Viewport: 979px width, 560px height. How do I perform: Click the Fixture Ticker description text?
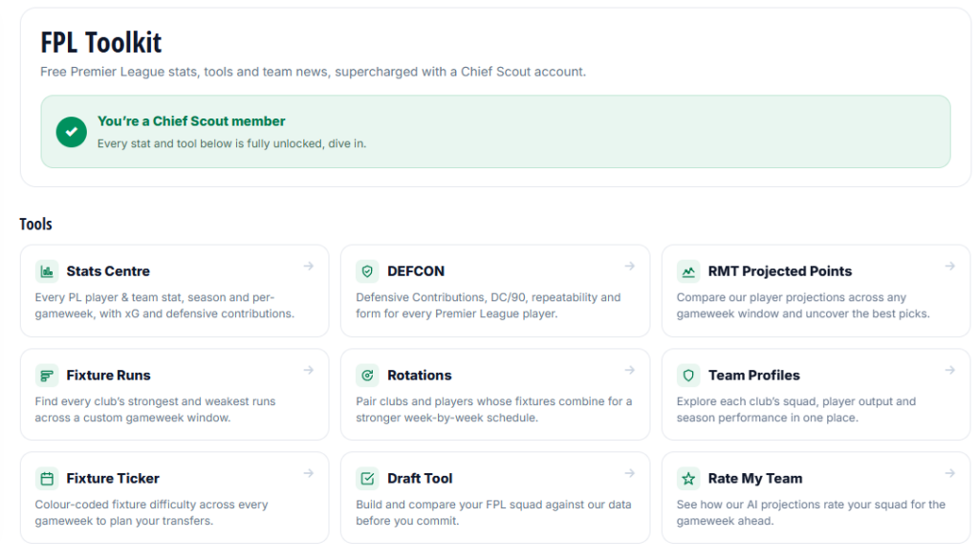151,512
